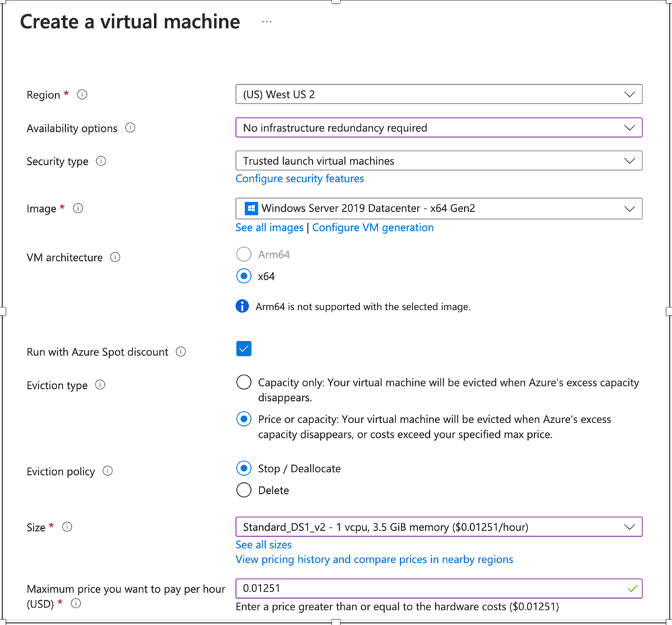This screenshot has height=625, width=672.
Task: Click the Create a virtual machine heading
Action: pos(130,22)
